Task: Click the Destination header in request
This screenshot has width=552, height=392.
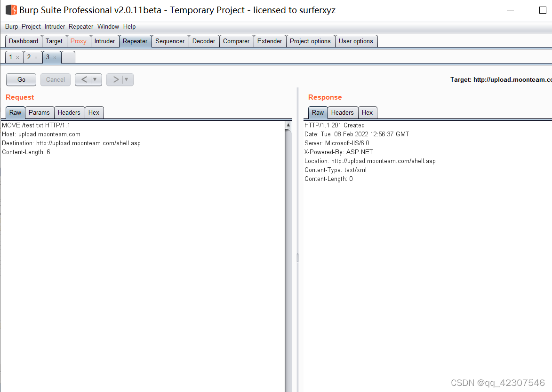Action: [x=71, y=143]
